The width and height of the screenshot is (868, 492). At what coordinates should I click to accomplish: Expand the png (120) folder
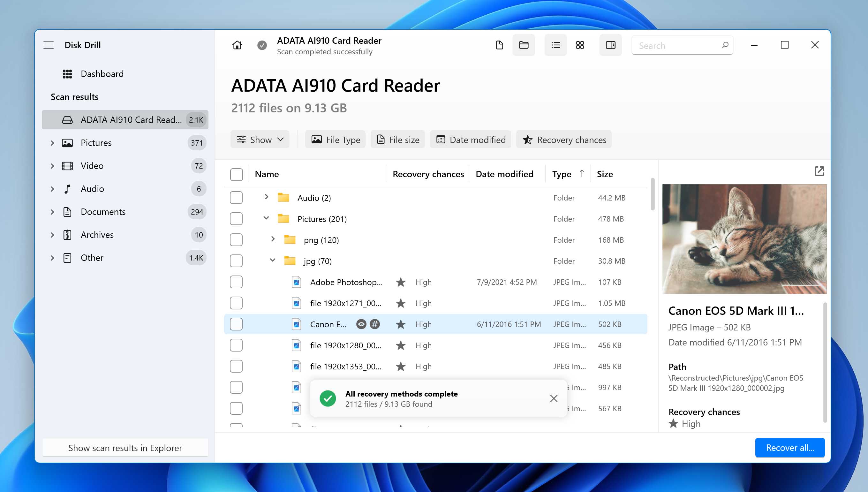(x=273, y=239)
